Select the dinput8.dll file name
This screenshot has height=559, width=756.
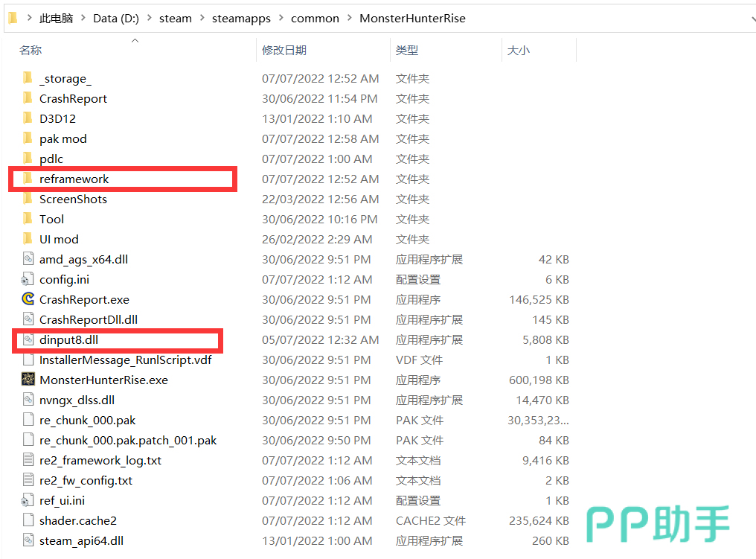69,339
